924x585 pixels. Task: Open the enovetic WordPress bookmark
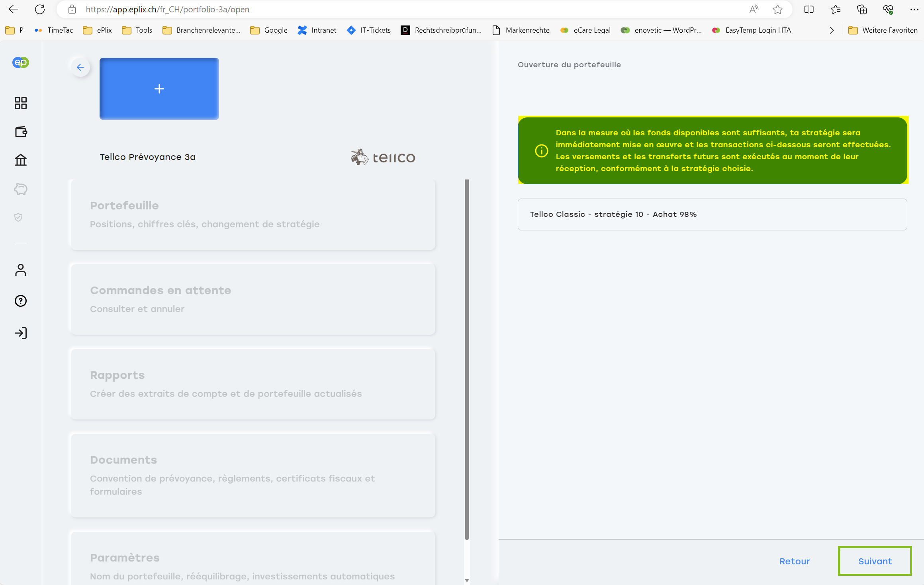coord(661,30)
